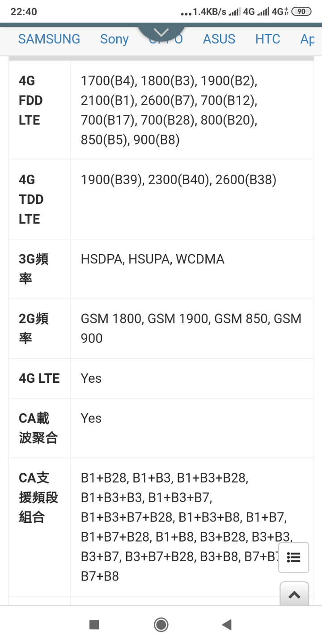This screenshot has width=322, height=644.
Task: Open the SAMSUNG brand tab
Action: pyautogui.click(x=49, y=39)
